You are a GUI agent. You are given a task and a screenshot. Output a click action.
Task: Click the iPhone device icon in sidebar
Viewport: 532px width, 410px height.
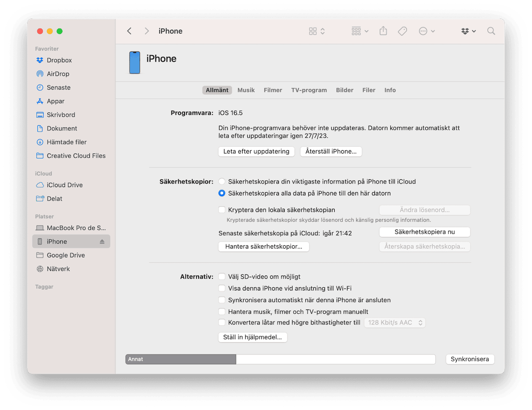click(40, 241)
